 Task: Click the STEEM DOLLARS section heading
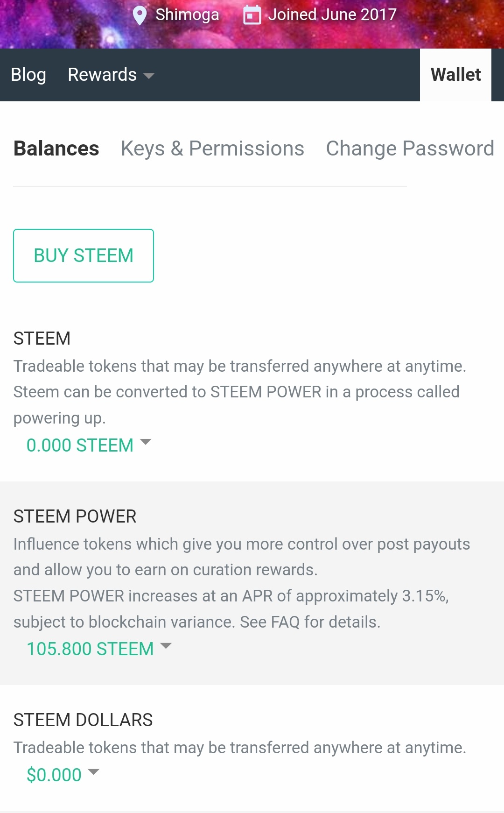pos(83,720)
